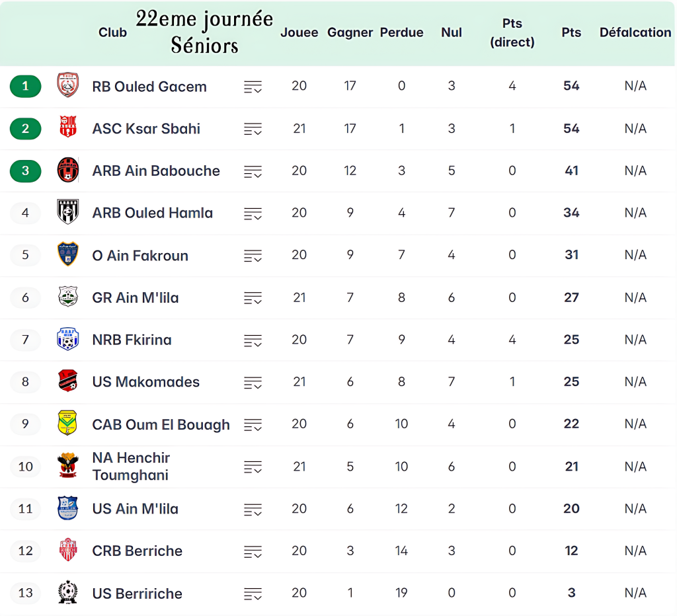Viewport: 677px width, 616px height.
Task: Expand details for RB Ouled Gacem
Action: [x=253, y=87]
